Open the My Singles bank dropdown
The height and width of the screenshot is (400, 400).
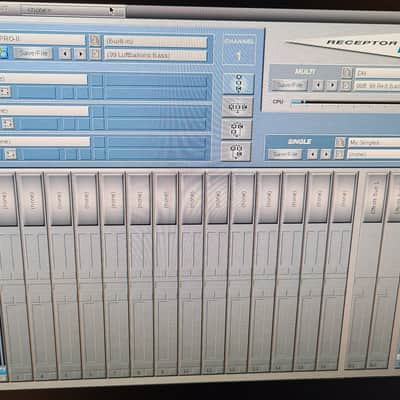tap(374, 142)
